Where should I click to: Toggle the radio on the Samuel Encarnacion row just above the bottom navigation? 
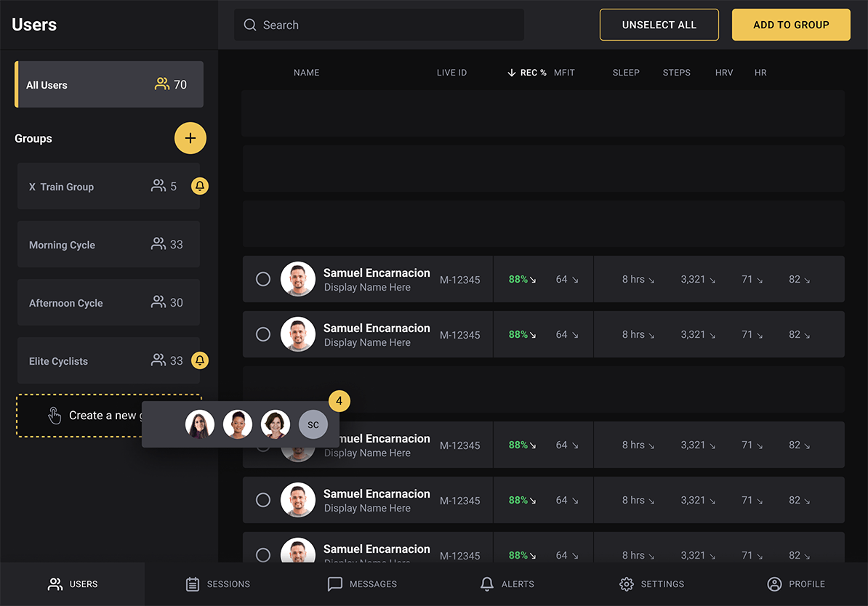(x=263, y=554)
